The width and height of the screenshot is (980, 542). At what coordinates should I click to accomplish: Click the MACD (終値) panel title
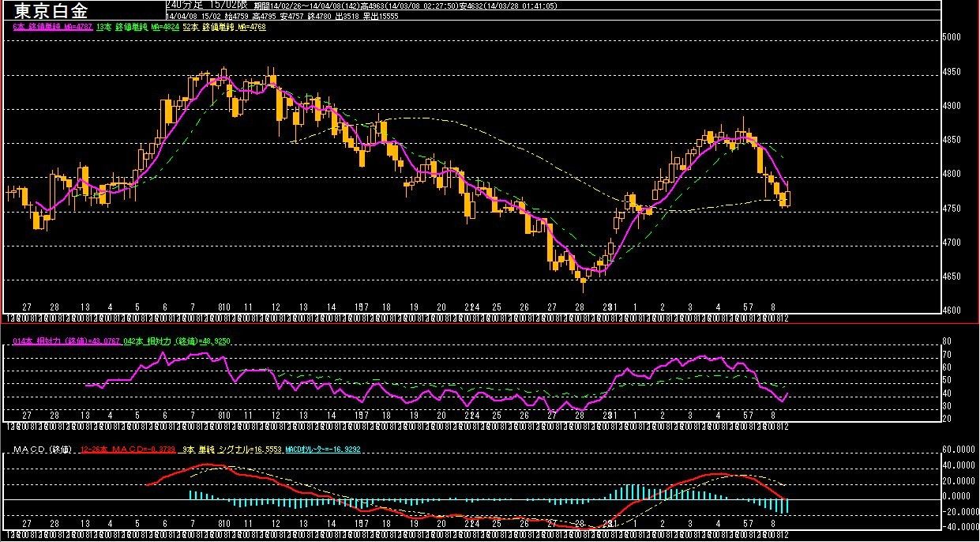pyautogui.click(x=43, y=450)
